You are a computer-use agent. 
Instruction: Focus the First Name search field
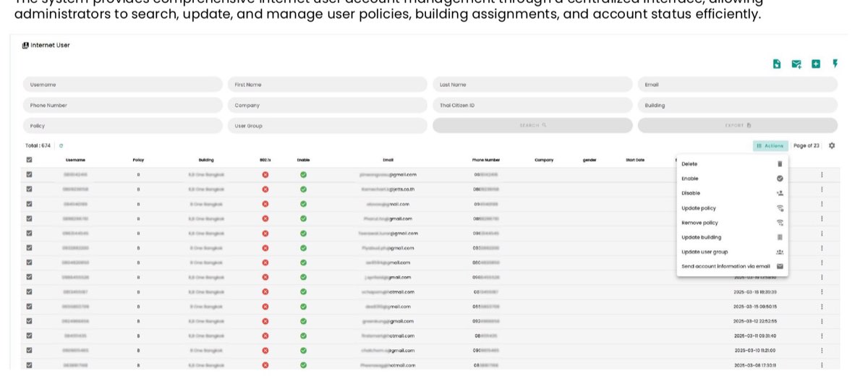pyautogui.click(x=328, y=85)
